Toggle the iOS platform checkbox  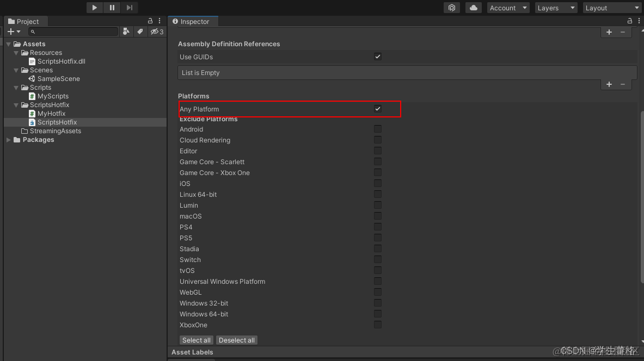click(378, 183)
